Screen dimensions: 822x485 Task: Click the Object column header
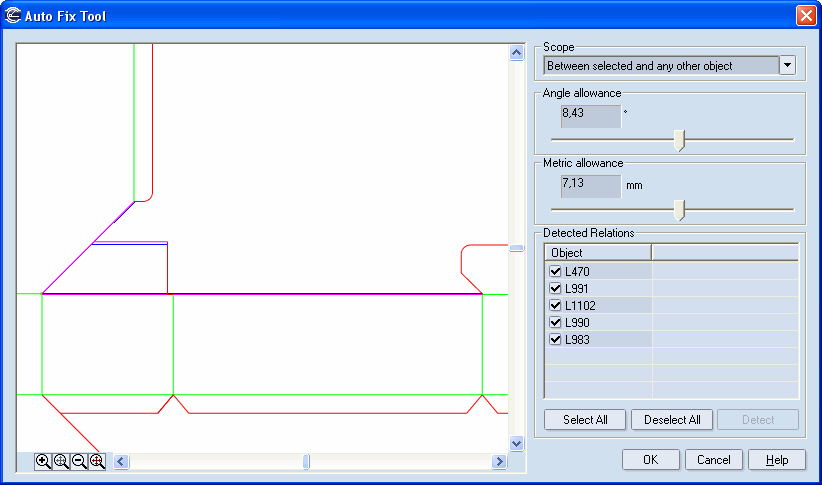[x=597, y=253]
